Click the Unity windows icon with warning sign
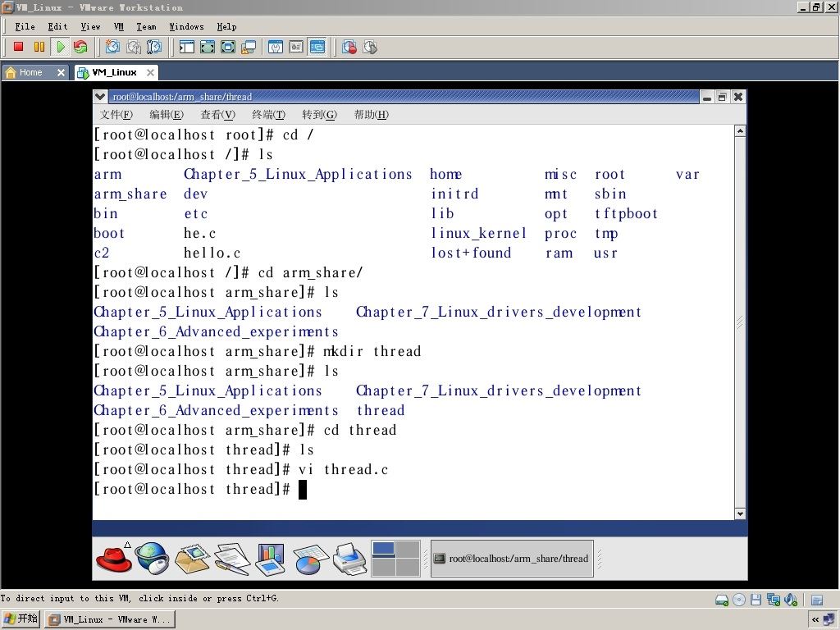Screen dimensions: 840x630 pos(249,47)
